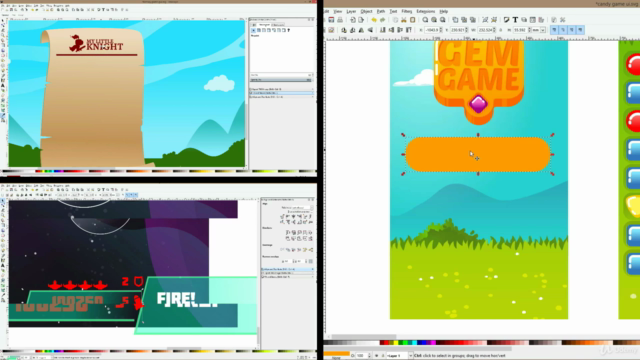Click the Group selected objects icon
Image resolution: width=640 pixels, height=360 pixels.
[485, 20]
